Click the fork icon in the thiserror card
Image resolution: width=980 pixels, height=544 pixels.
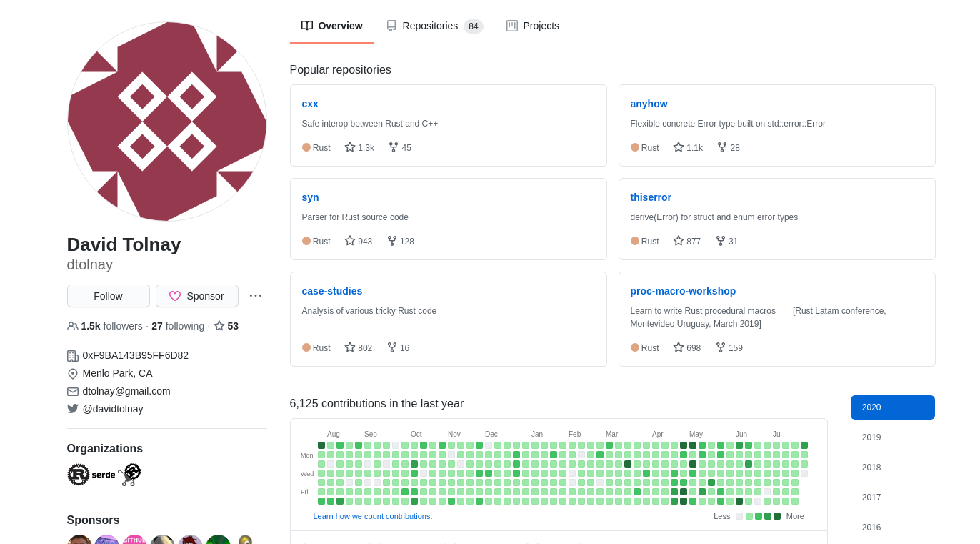[x=721, y=241]
